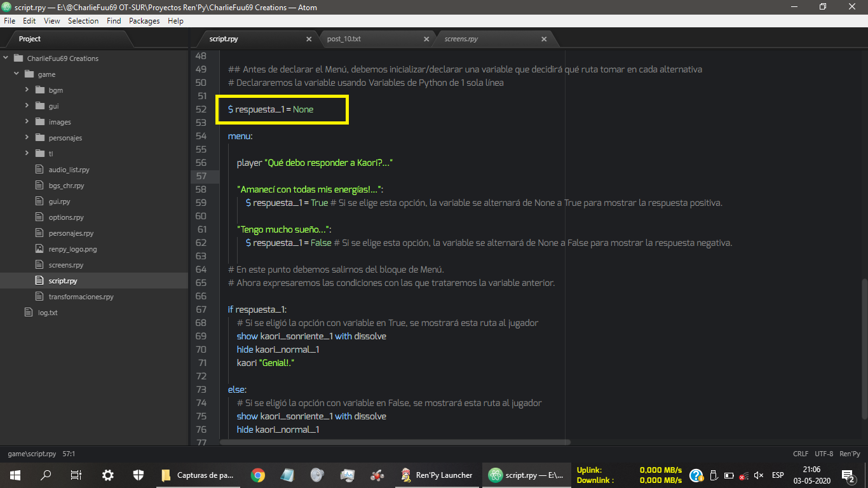Image resolution: width=868 pixels, height=488 pixels.
Task: Switch to the screens.rpy tab
Action: click(461, 39)
